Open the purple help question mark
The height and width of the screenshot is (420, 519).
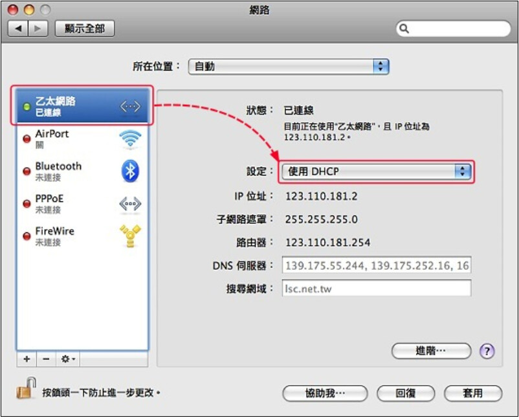coord(487,351)
